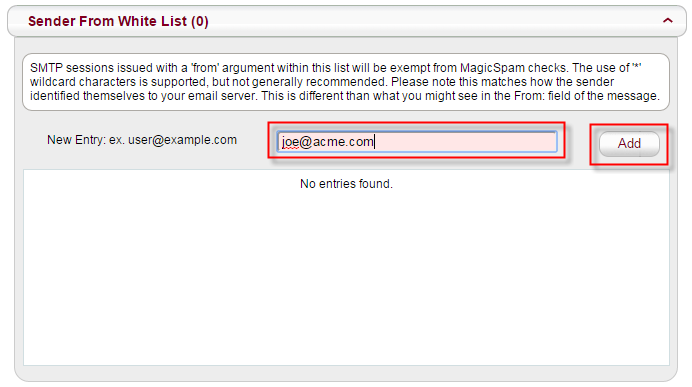Click the 'No entries found.' message

(x=346, y=184)
